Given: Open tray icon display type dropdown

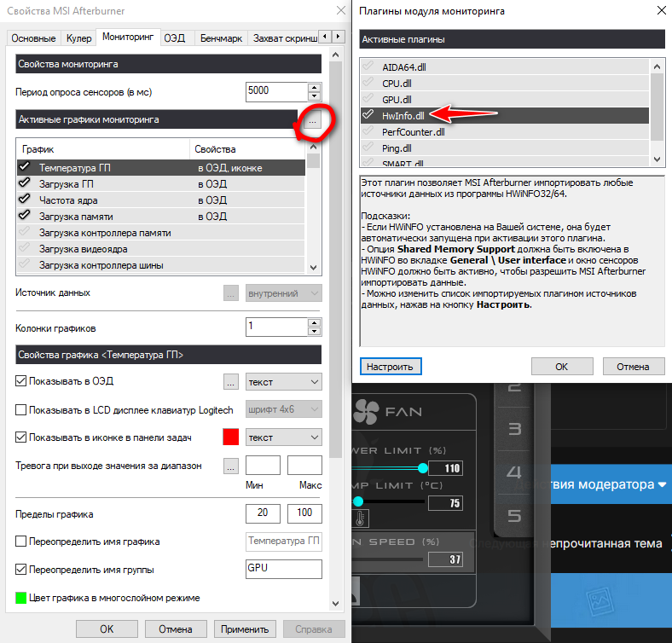Looking at the screenshot, I should [284, 437].
